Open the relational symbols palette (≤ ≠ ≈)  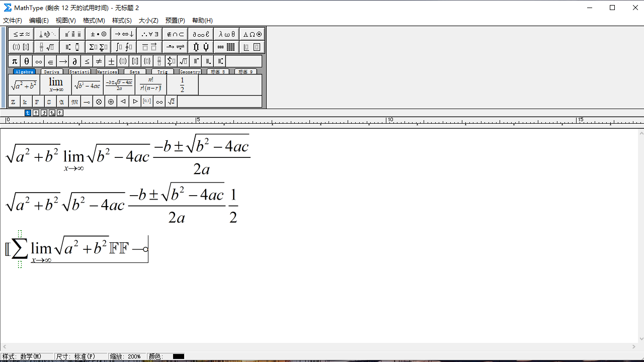21,34
